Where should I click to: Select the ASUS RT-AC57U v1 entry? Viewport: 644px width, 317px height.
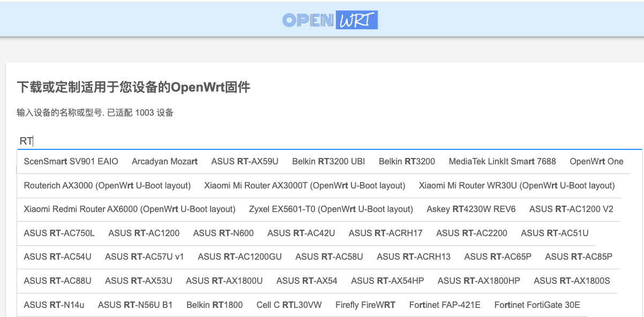click(145, 256)
